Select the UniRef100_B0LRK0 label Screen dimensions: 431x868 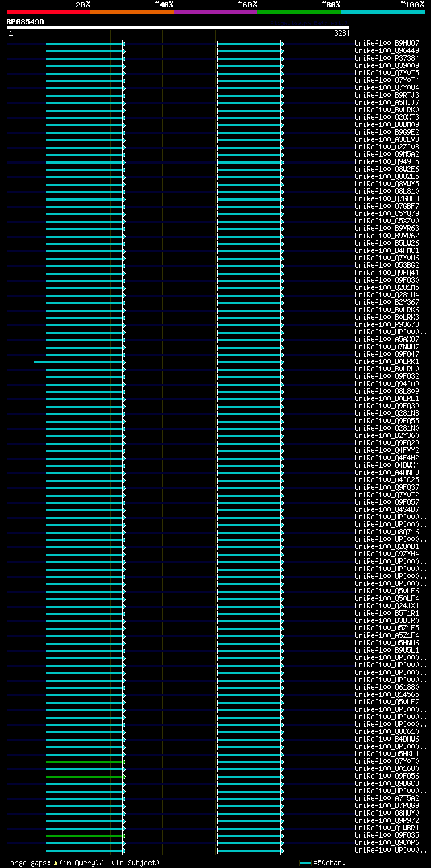pyautogui.click(x=387, y=110)
